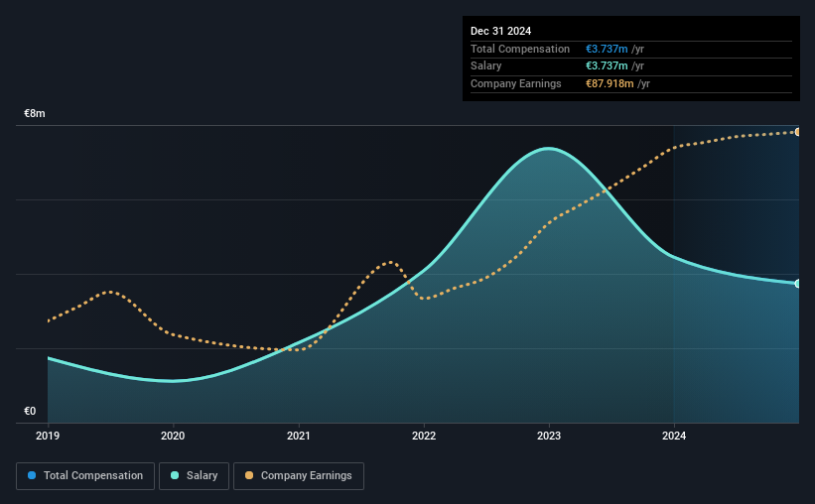The height and width of the screenshot is (504, 815).
Task: Toggle the Salary legend button
Action: point(194,476)
